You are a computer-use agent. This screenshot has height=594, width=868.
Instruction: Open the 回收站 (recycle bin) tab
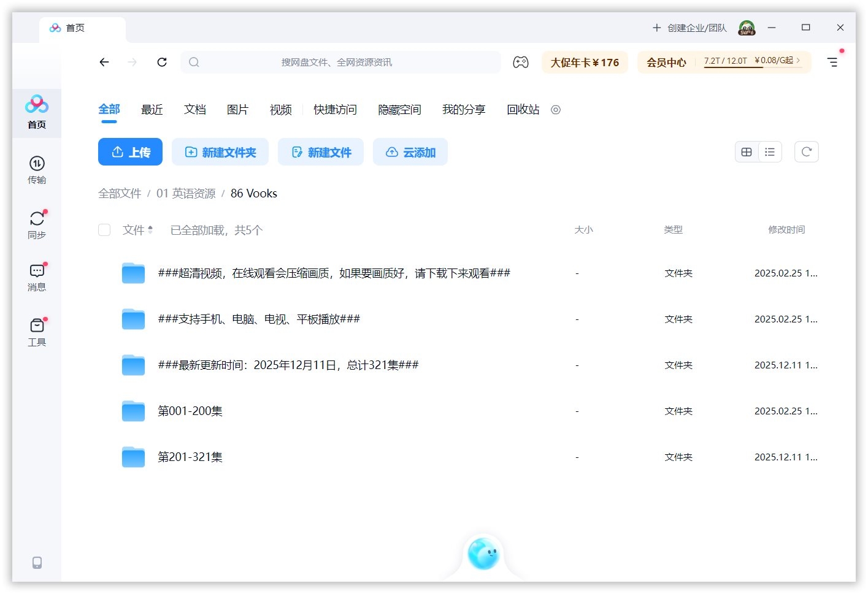pyautogui.click(x=522, y=109)
